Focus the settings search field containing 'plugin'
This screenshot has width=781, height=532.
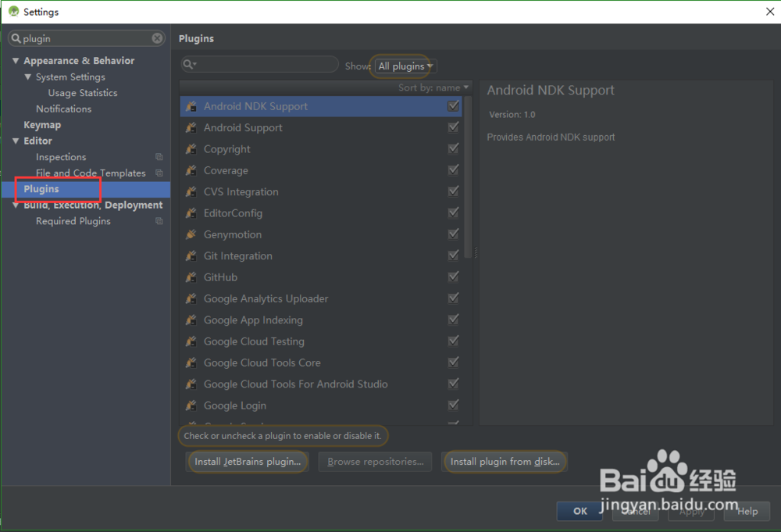click(x=87, y=38)
